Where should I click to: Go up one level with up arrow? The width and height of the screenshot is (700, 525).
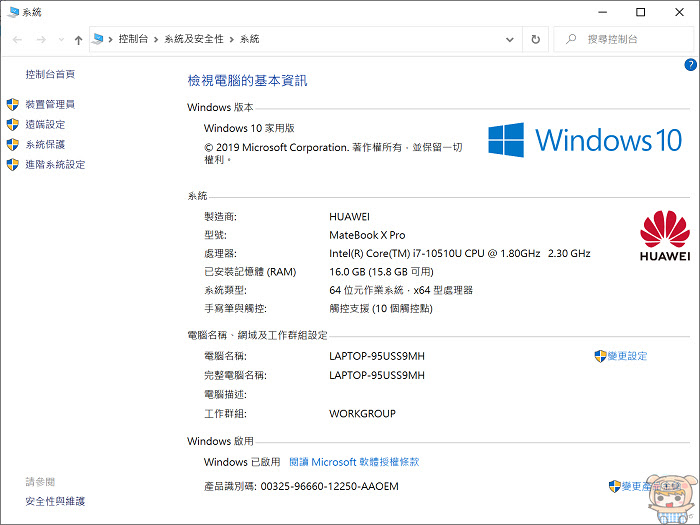click(x=79, y=40)
